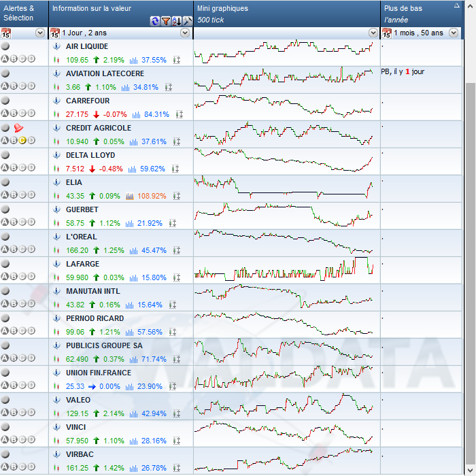Click GUERBET change 1.12%
The width and height of the screenshot is (476, 476).
pyautogui.click(x=109, y=224)
